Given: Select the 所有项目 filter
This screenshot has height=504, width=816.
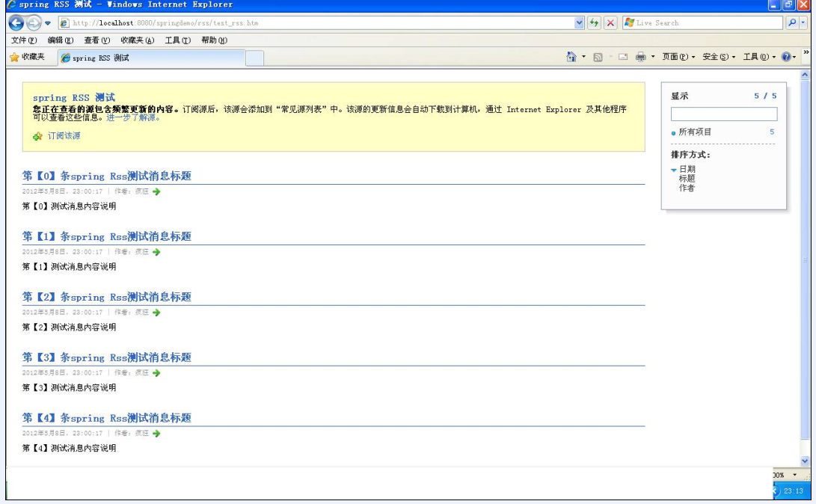Looking at the screenshot, I should tap(695, 132).
